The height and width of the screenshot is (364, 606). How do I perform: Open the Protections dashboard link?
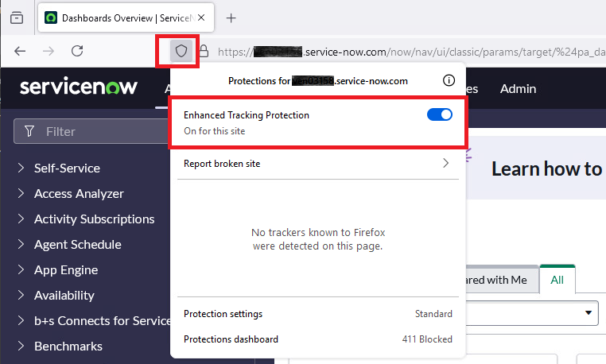click(231, 339)
